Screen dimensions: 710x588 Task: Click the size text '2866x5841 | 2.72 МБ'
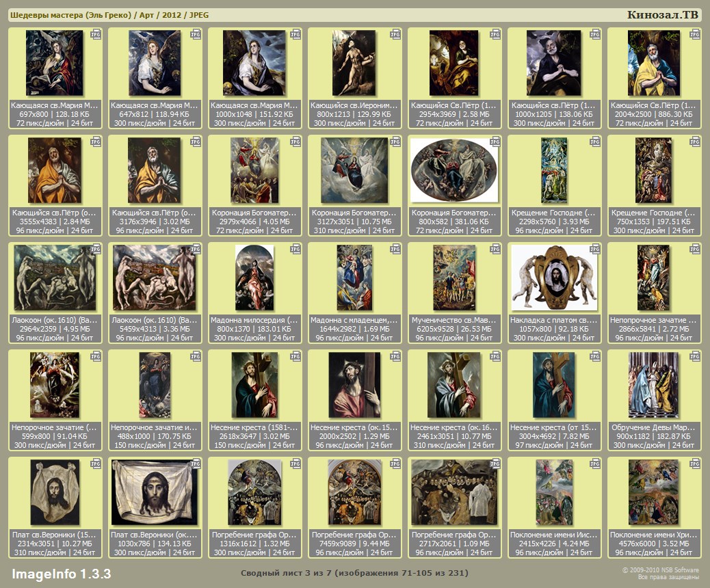click(x=654, y=329)
